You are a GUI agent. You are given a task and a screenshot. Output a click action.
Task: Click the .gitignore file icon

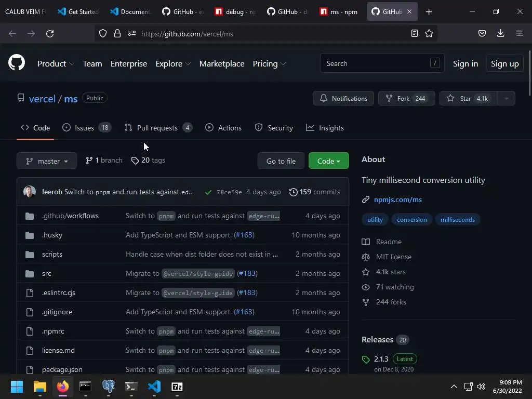click(x=30, y=312)
